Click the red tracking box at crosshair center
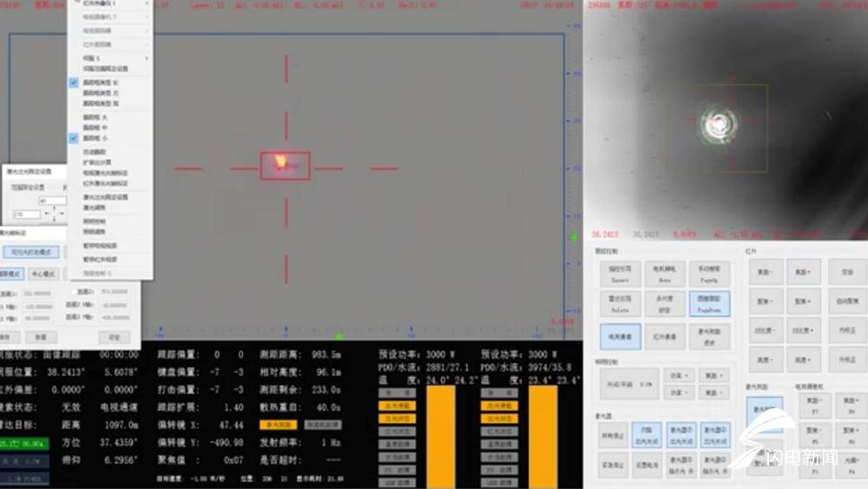Screen dimensions: 868x489 tap(286, 165)
